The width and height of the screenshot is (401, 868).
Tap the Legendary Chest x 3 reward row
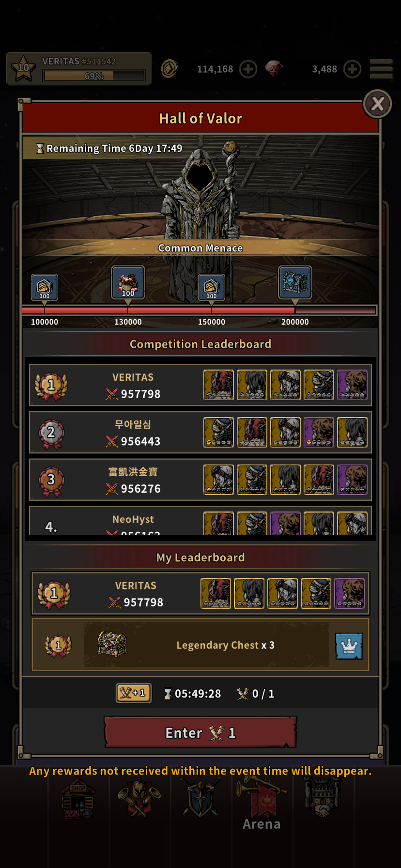click(x=200, y=645)
